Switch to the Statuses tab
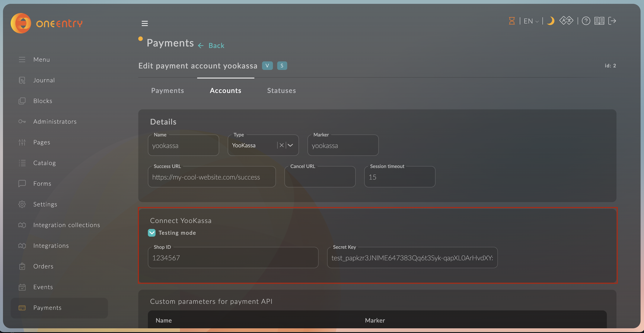 pos(281,90)
